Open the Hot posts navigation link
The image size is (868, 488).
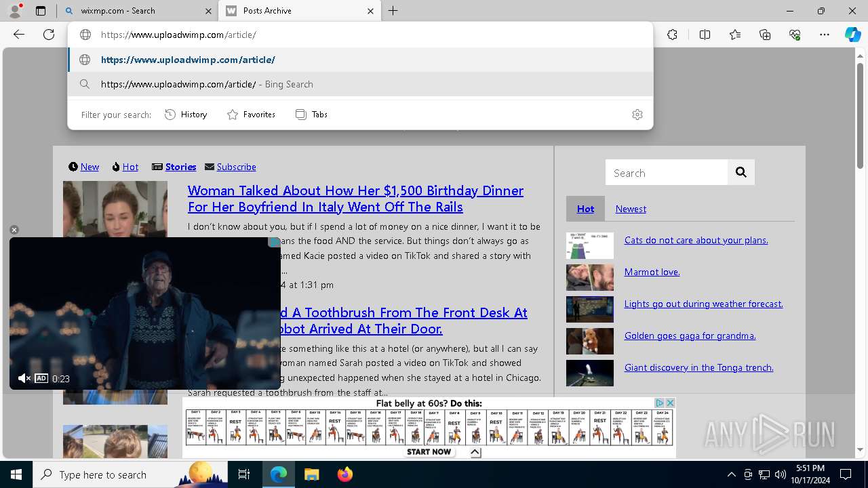[x=130, y=167]
